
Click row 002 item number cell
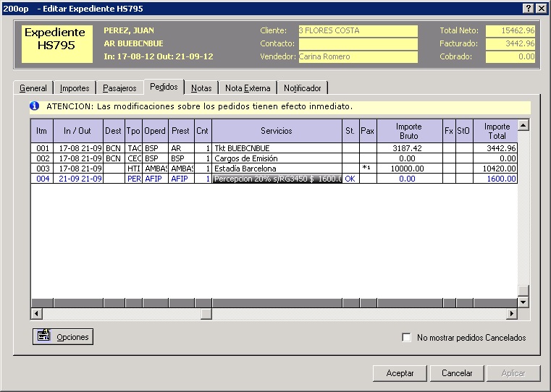tap(42, 158)
